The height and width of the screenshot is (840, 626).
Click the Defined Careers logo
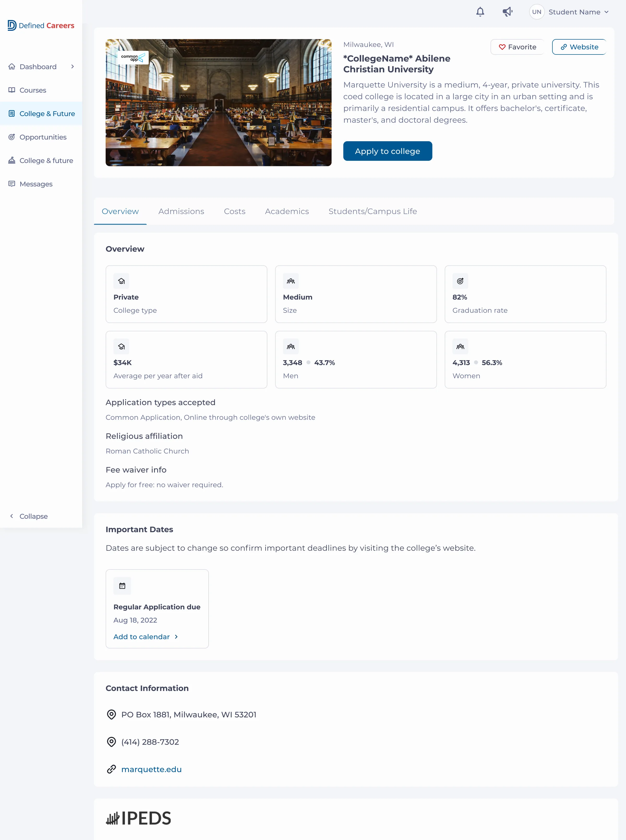[41, 25]
